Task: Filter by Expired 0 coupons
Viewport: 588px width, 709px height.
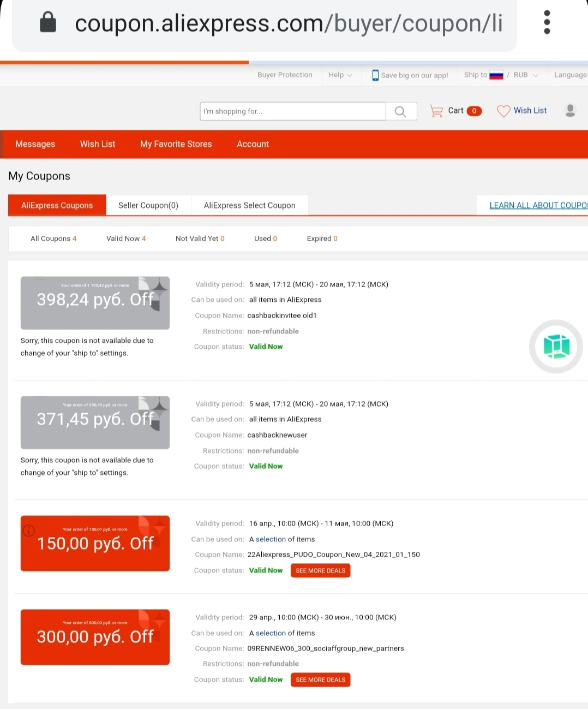Action: point(322,239)
